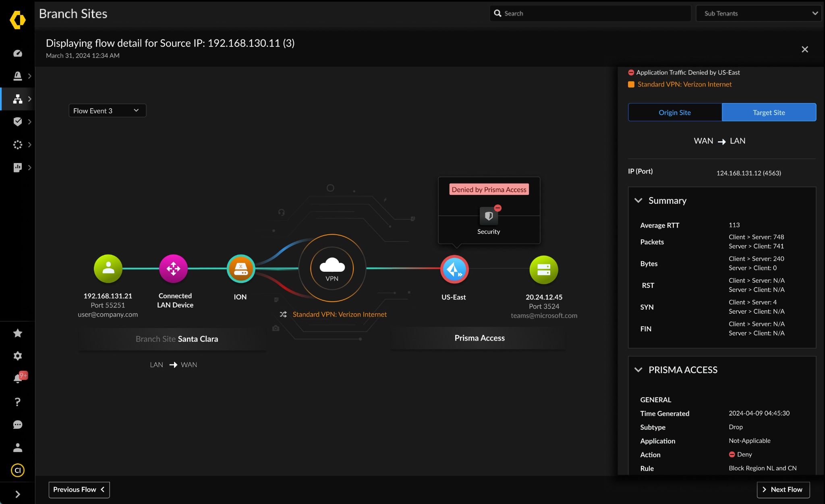Open the settings gear icon
This screenshot has width=825, height=504.
(x=17, y=356)
